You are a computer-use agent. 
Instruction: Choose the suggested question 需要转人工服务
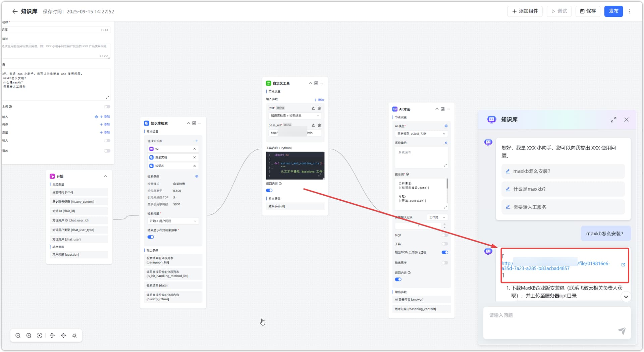pyautogui.click(x=563, y=207)
